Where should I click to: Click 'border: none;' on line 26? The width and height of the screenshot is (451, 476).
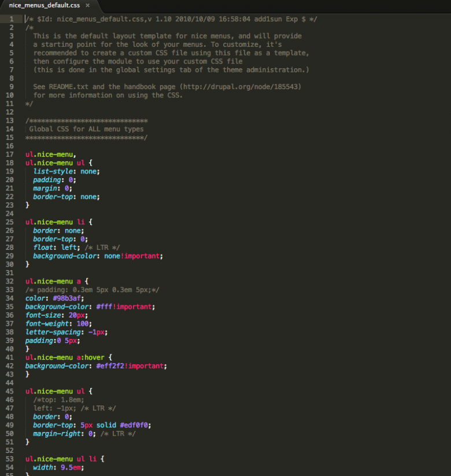pos(58,231)
